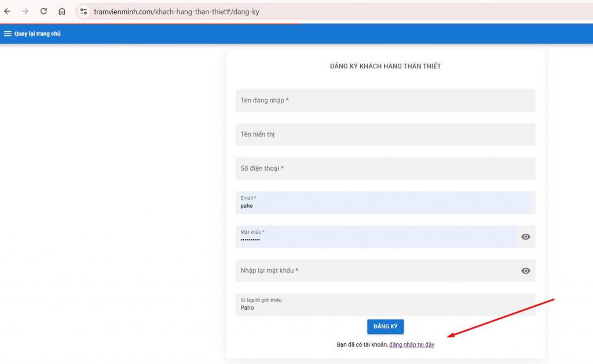
Task: Click the Quay lại trang chủ label
Action: [x=38, y=34]
